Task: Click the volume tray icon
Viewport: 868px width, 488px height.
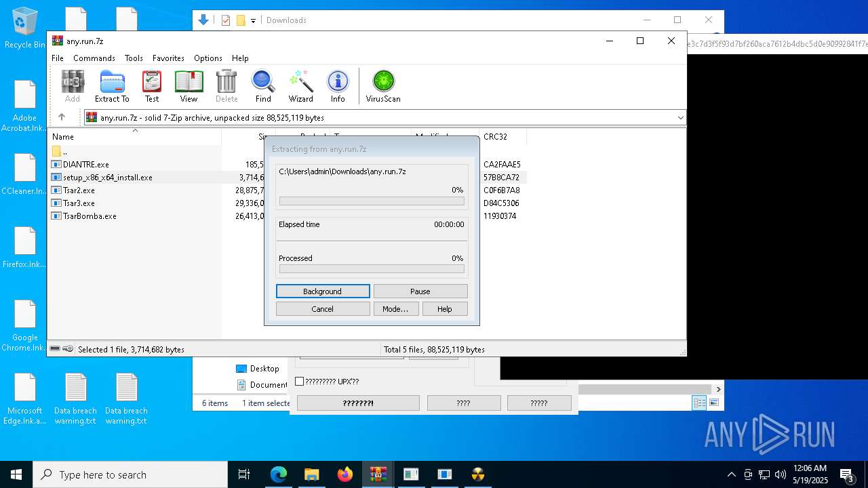Action: 781,474
